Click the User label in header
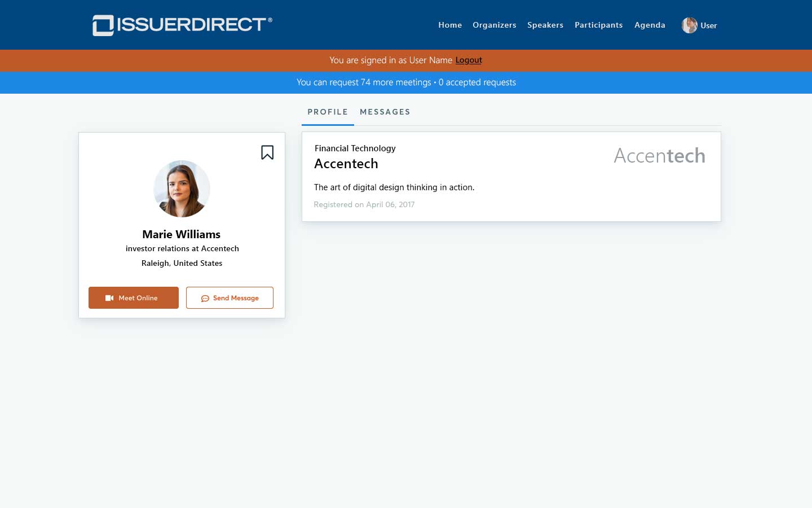This screenshot has width=812, height=508. [x=709, y=25]
